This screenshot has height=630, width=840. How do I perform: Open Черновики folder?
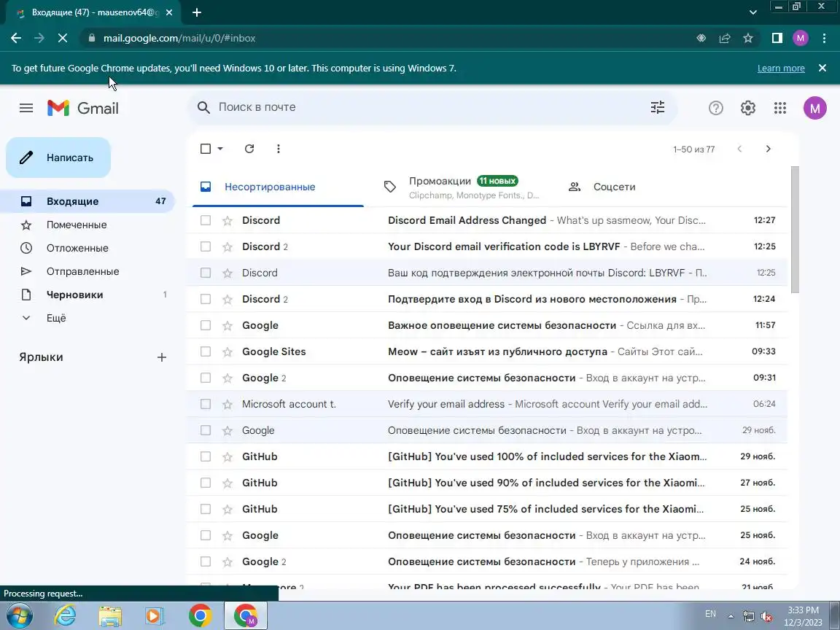point(87,295)
